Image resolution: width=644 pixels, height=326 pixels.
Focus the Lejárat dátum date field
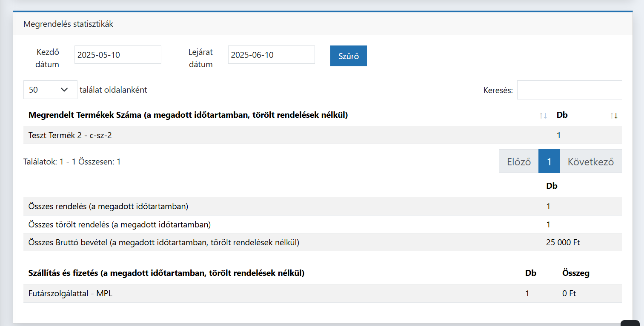click(271, 55)
